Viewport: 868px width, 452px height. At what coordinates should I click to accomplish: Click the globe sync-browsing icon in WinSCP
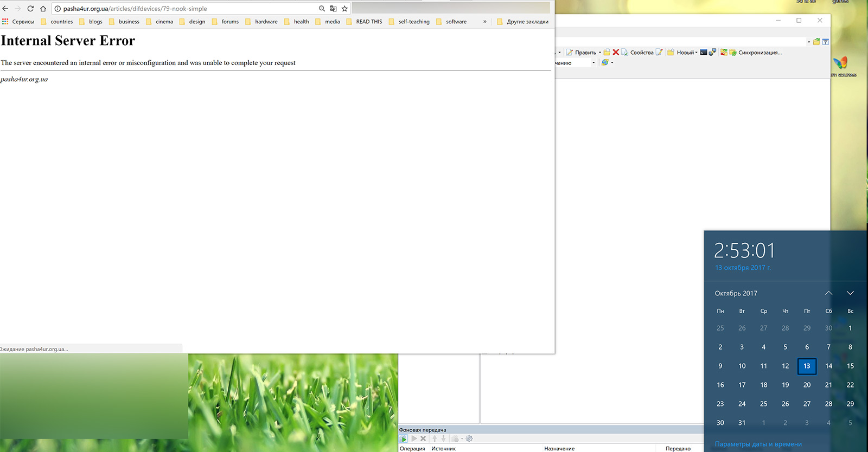[x=605, y=62]
